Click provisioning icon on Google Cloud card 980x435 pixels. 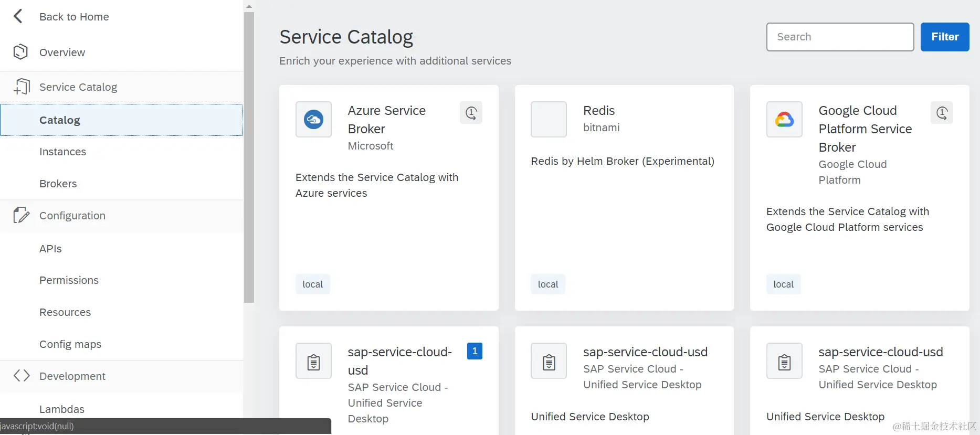pos(942,113)
